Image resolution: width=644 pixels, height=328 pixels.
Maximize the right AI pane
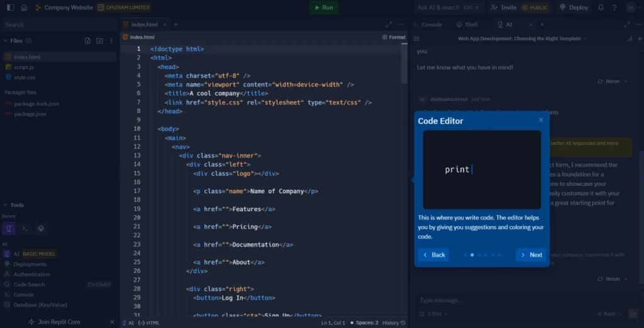tap(627, 25)
